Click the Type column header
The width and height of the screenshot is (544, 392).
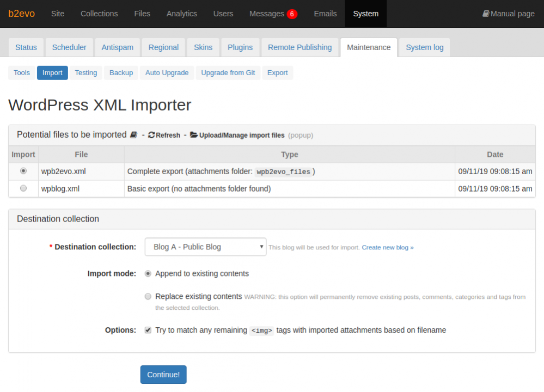(289, 155)
